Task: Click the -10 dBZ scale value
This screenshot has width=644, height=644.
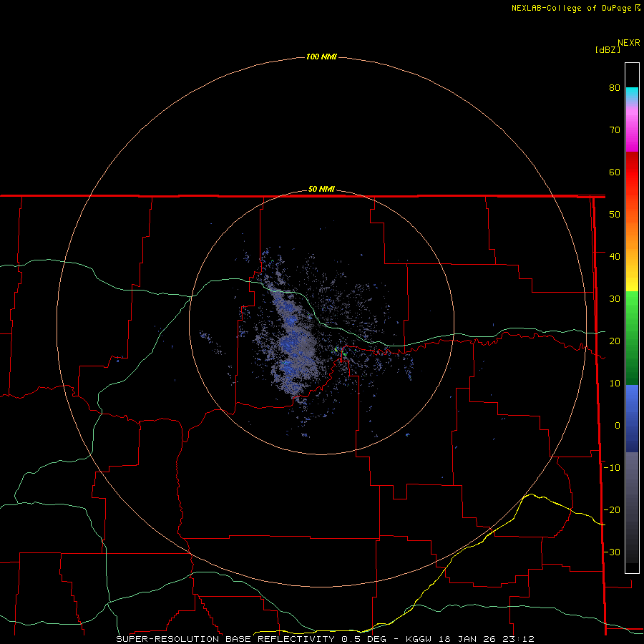Action: pos(612,468)
